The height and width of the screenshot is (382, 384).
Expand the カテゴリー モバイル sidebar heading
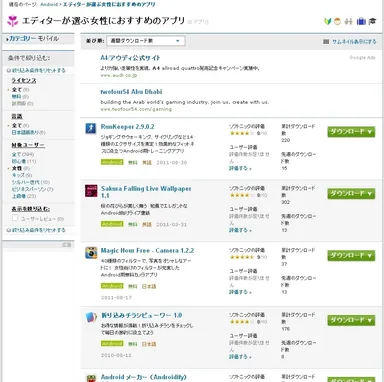(33, 39)
